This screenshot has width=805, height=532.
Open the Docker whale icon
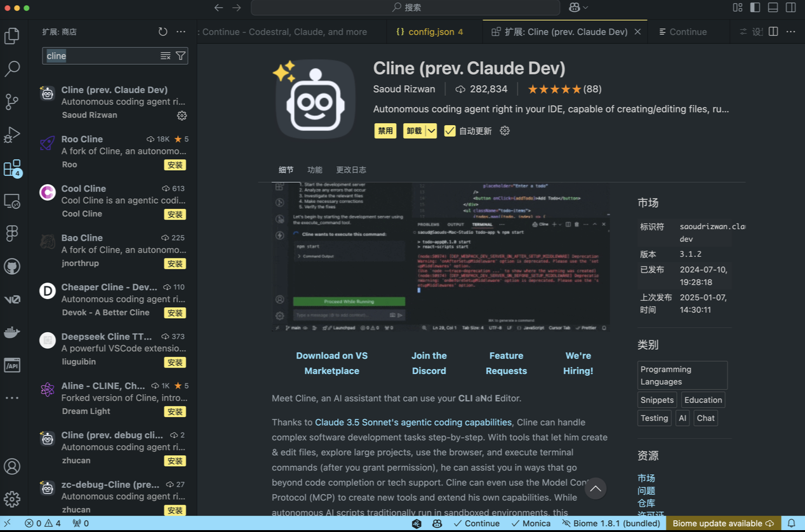pyautogui.click(x=12, y=332)
